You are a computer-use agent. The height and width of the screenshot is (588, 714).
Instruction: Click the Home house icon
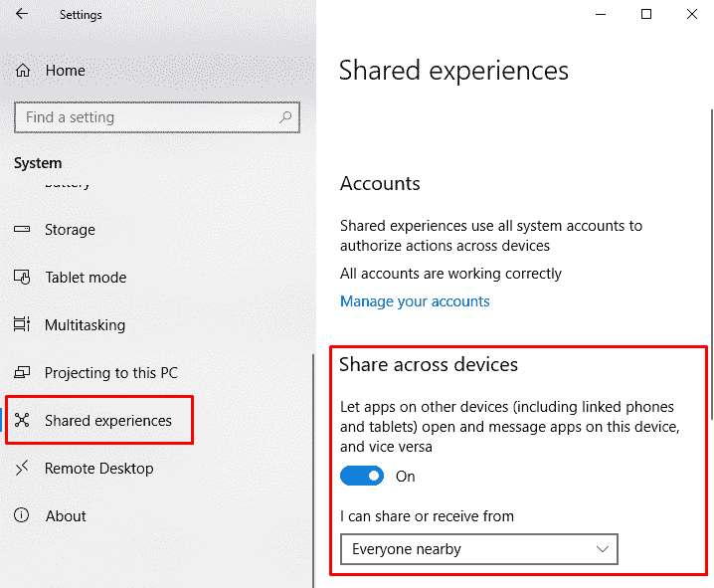22,71
